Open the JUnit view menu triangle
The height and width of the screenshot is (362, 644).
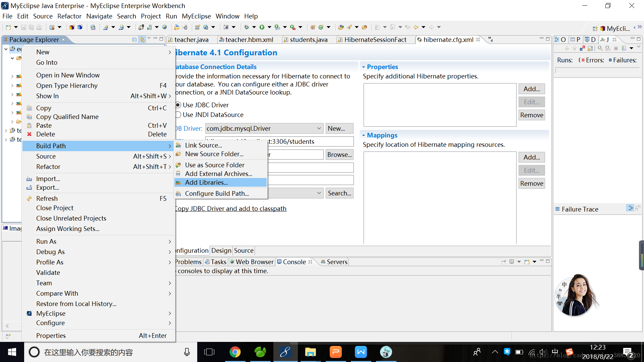639,48
